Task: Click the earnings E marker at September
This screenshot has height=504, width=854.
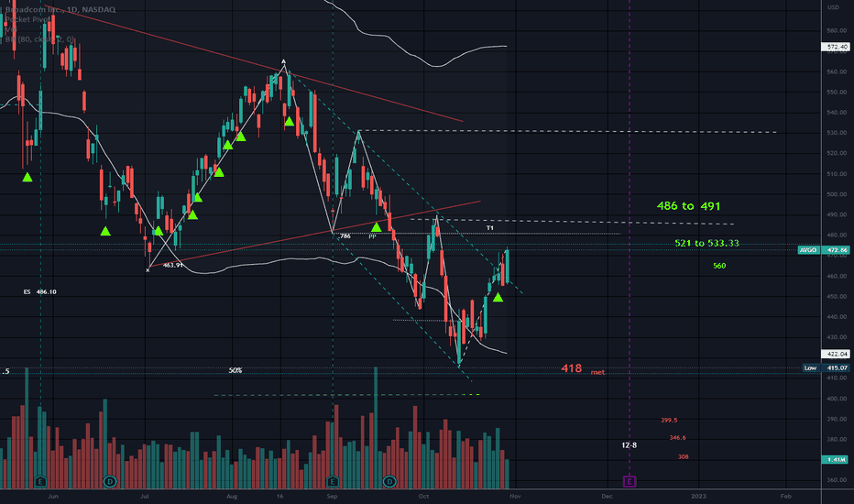Action: (333, 482)
